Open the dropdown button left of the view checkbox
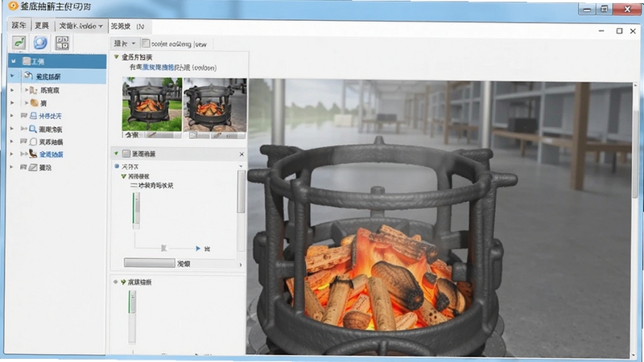This screenshot has width=644, height=362. click(125, 43)
